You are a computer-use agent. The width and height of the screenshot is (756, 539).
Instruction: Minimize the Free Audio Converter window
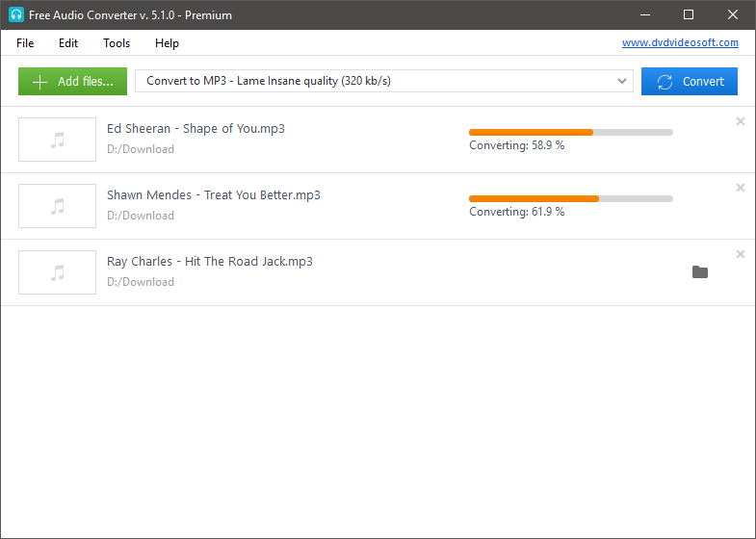pos(645,15)
